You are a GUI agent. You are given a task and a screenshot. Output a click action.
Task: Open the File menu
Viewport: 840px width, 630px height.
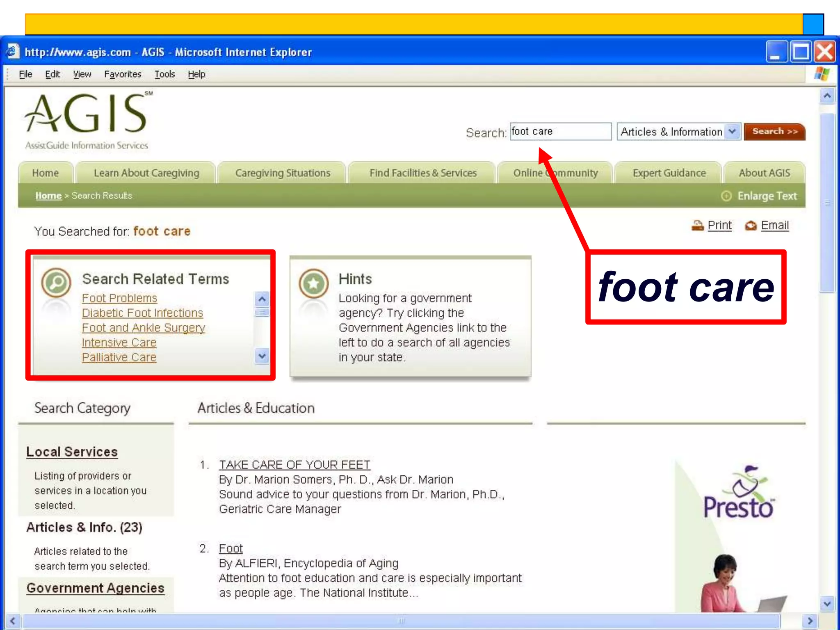pos(25,74)
